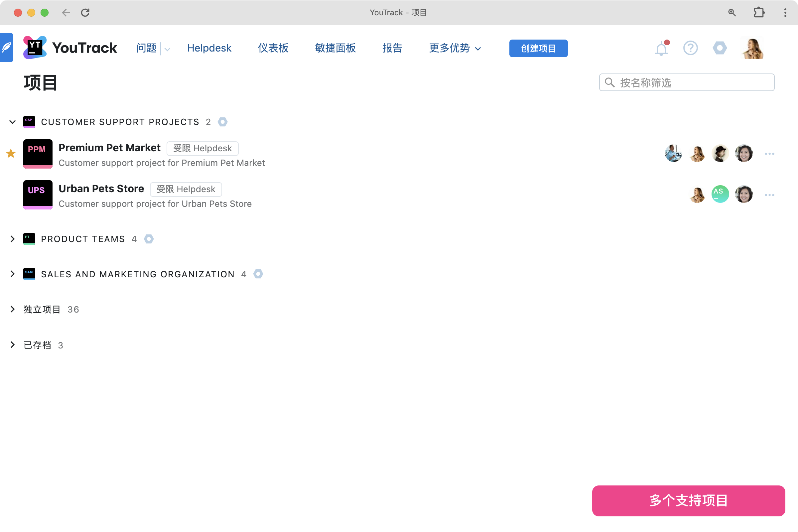Expand the Product Teams group
This screenshot has width=798, height=532.
pos(13,239)
